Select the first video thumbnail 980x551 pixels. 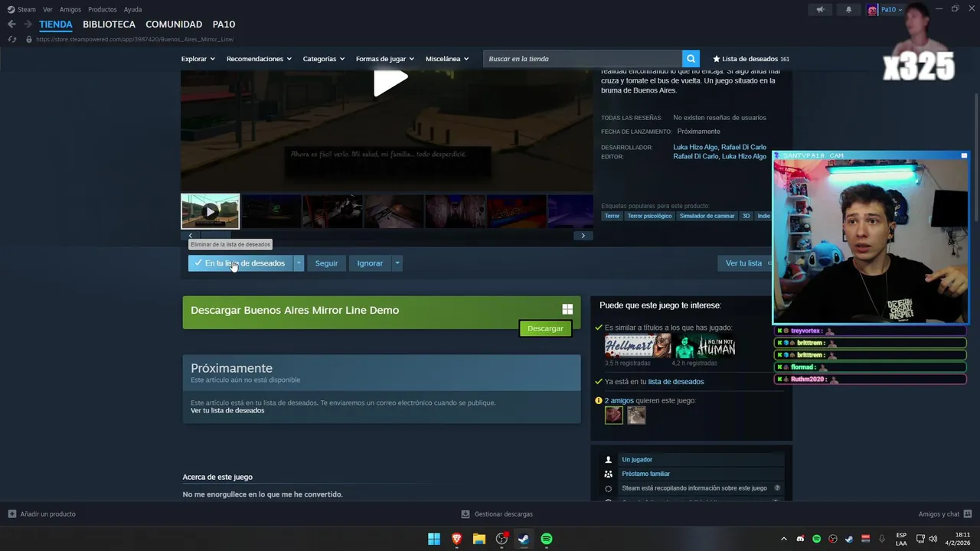(210, 211)
